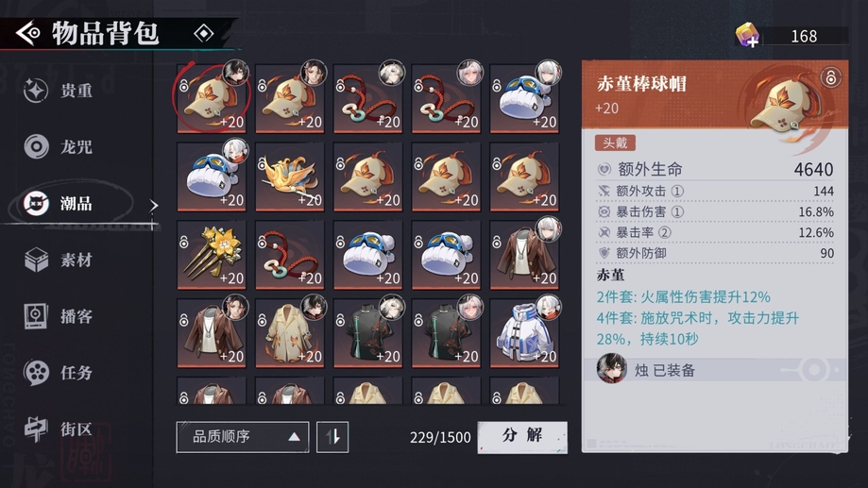Toggle the lock icon on 赤堇棒球帽 detail panel

(x=830, y=76)
